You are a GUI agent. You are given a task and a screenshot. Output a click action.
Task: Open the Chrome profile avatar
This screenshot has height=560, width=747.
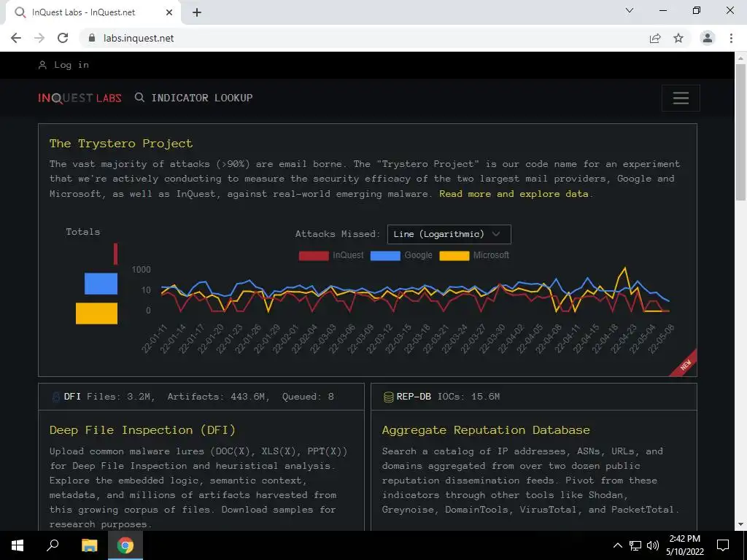coord(708,38)
